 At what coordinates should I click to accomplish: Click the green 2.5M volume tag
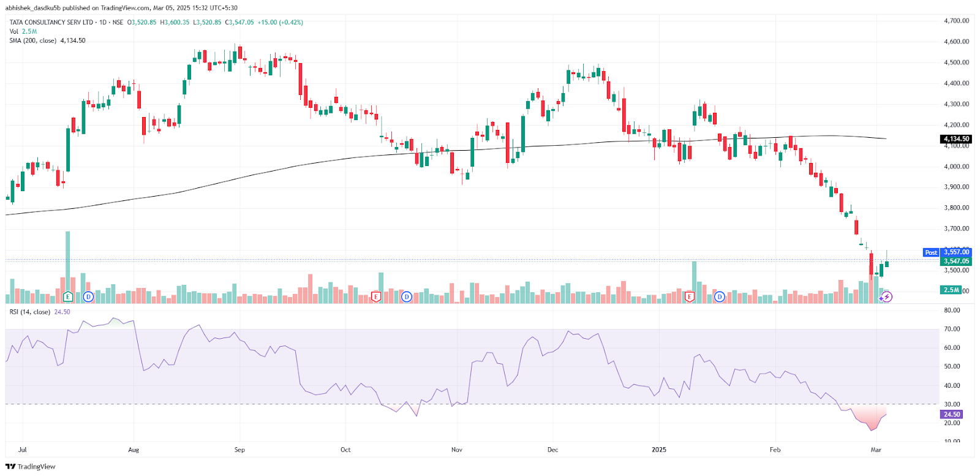point(951,290)
